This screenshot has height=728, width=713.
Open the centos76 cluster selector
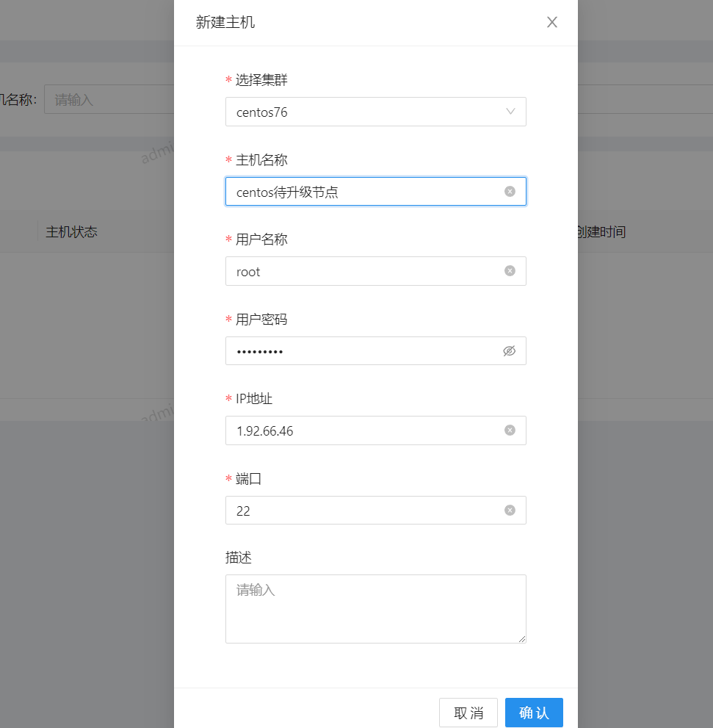[x=367, y=112]
